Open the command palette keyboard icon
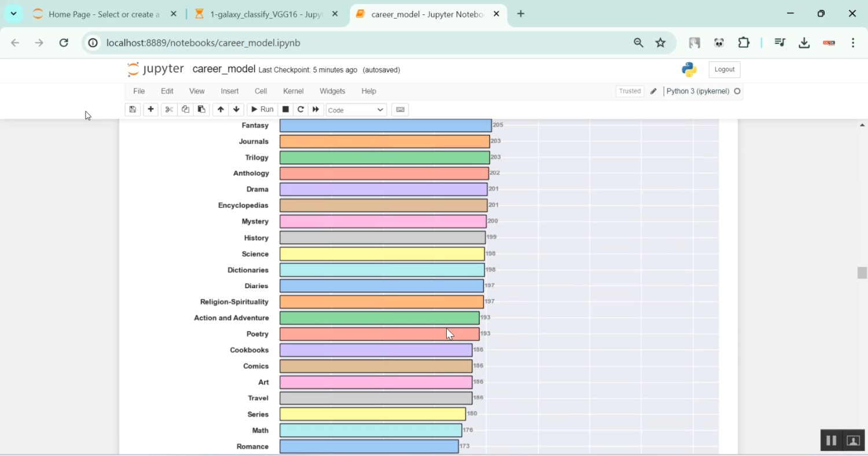 [400, 109]
